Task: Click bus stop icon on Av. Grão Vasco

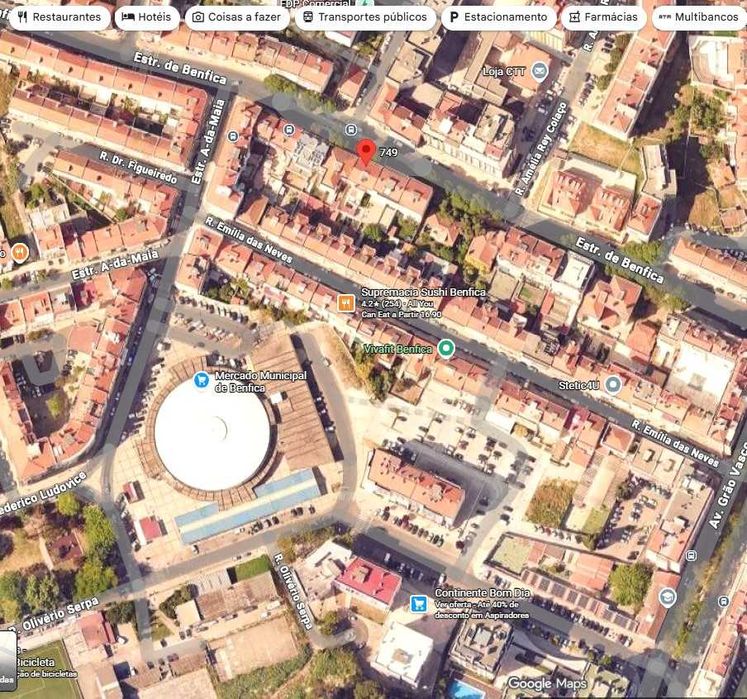Action: [691, 555]
